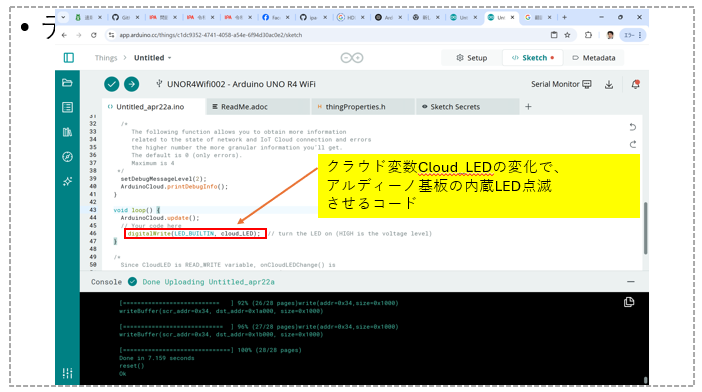702x392 pixels.
Task: Click the browser address bar URL
Action: click(210, 35)
